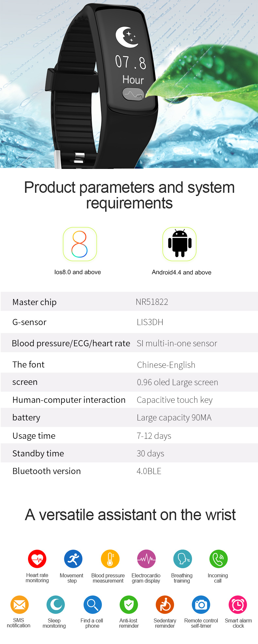Screen dimensions: 258x644
Task: Open the Remote control self-timer camera icon
Action: click(201, 605)
